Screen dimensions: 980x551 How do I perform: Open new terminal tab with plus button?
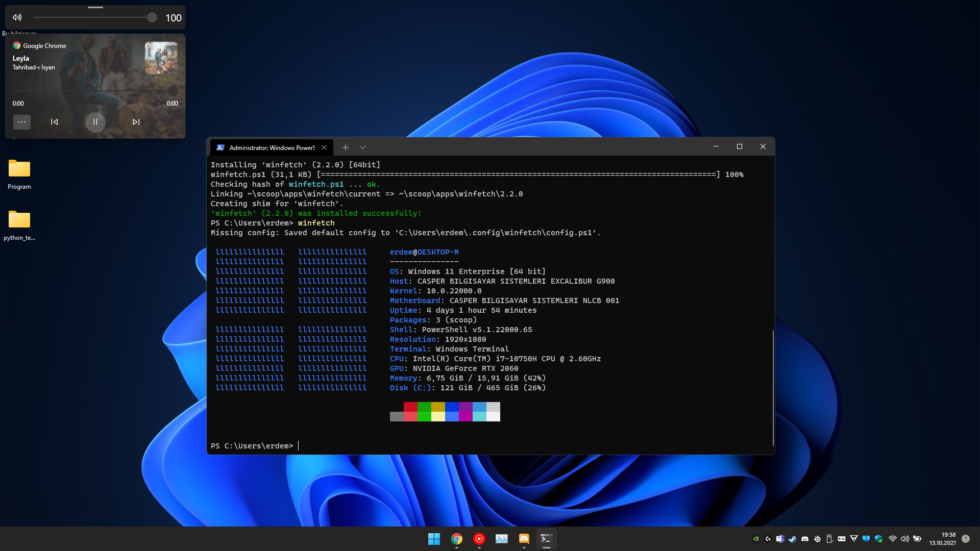346,147
